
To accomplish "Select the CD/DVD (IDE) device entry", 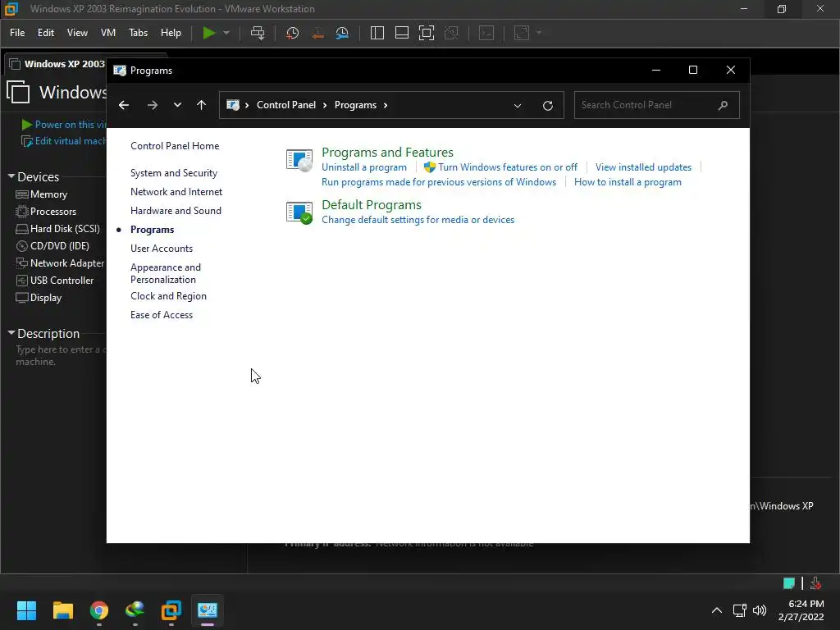I will tap(52, 246).
